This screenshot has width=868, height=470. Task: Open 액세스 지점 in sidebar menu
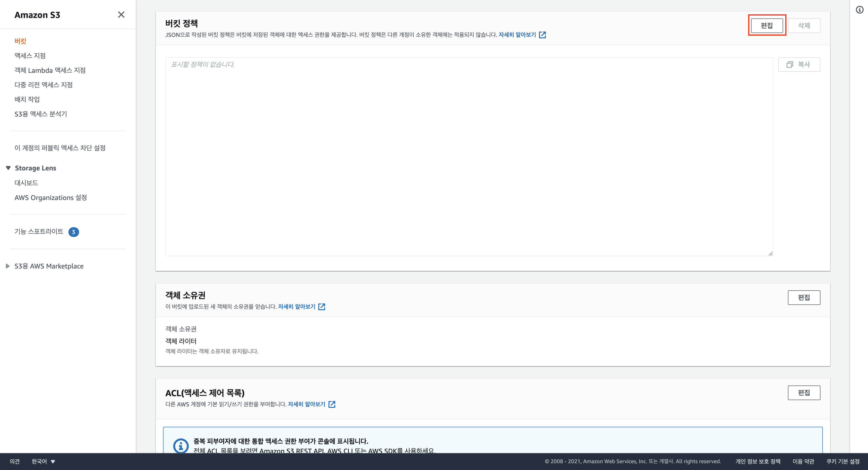click(x=30, y=56)
